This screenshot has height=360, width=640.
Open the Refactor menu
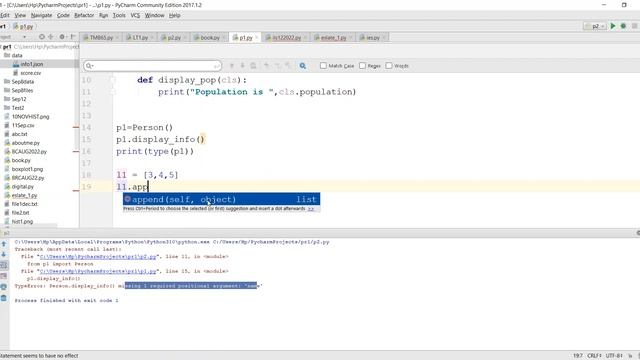[84, 16]
